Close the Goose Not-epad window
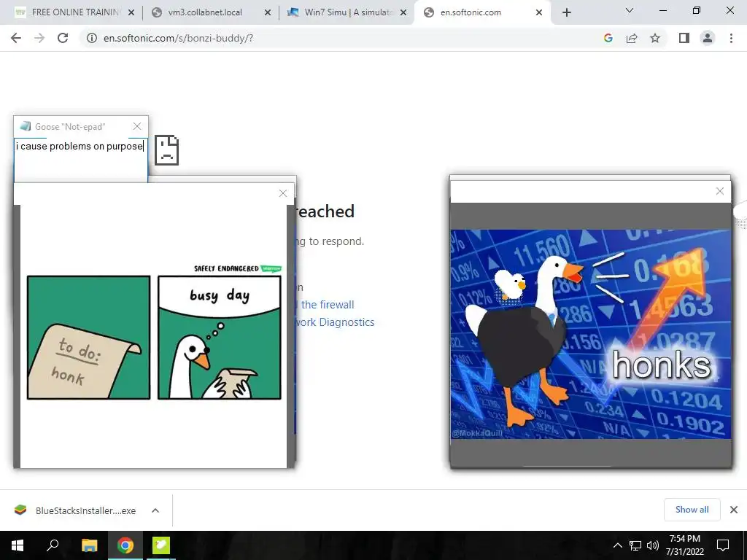The height and width of the screenshot is (560, 747). (x=137, y=126)
